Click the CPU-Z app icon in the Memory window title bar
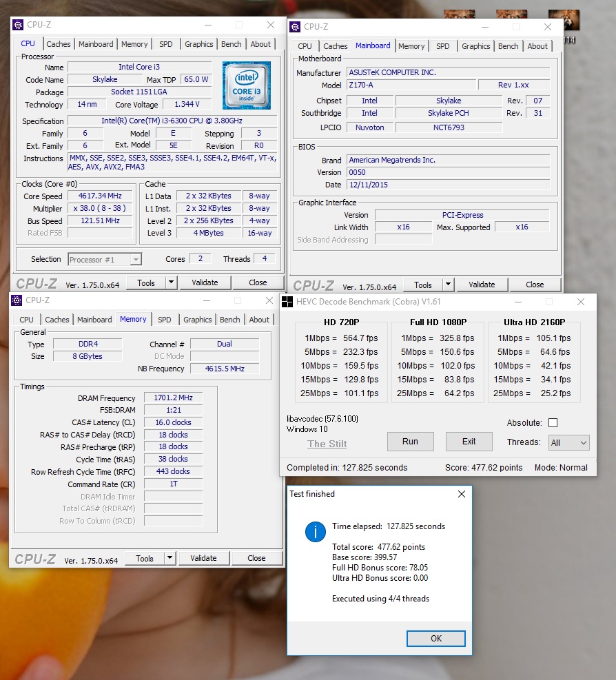 click(x=17, y=300)
